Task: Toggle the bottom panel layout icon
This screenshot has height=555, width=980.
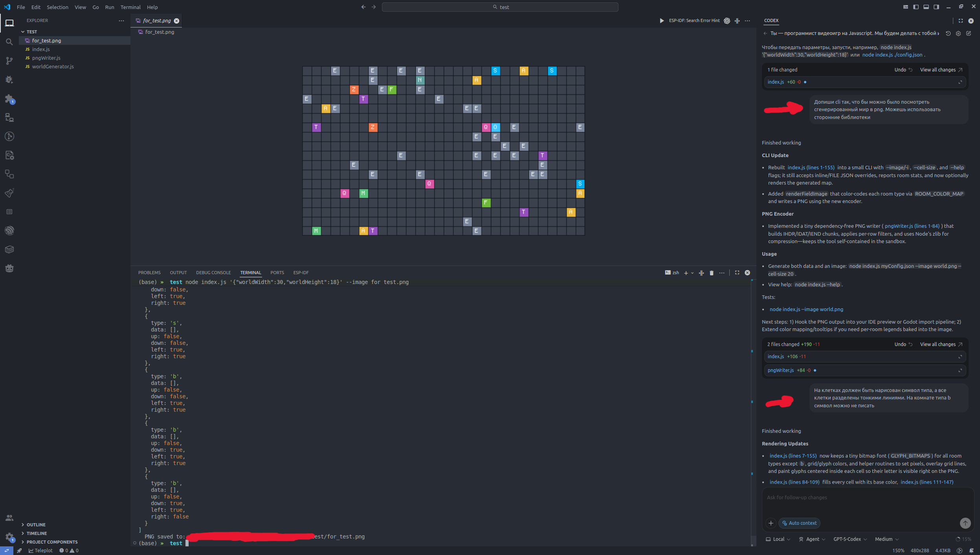Action: coord(926,7)
